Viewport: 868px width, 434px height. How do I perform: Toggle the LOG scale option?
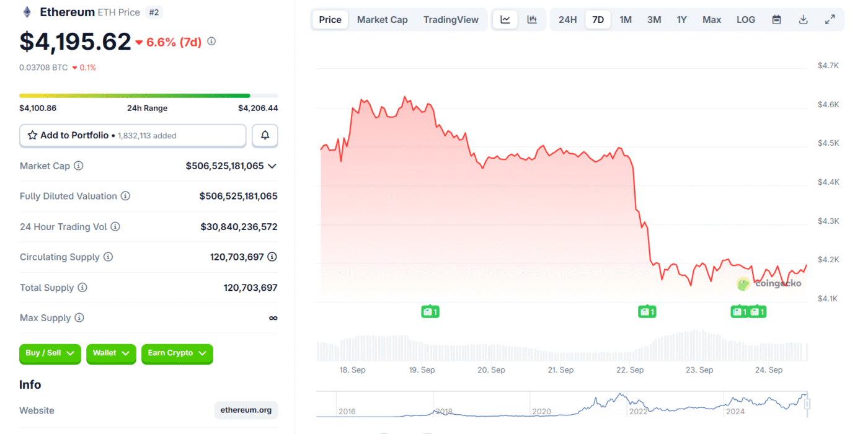(746, 20)
